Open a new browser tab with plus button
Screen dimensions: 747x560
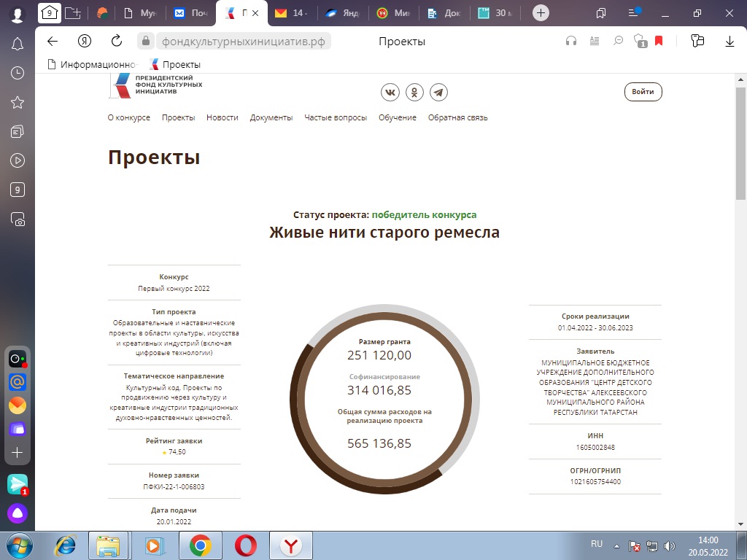click(541, 12)
